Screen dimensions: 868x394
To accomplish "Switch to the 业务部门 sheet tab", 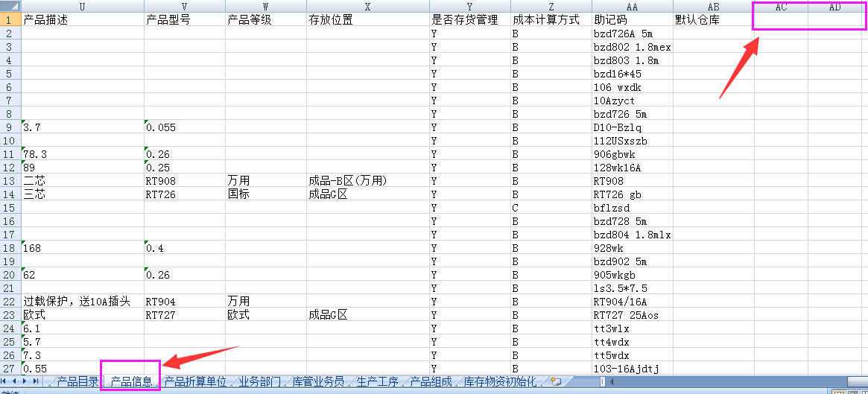I will 259,382.
